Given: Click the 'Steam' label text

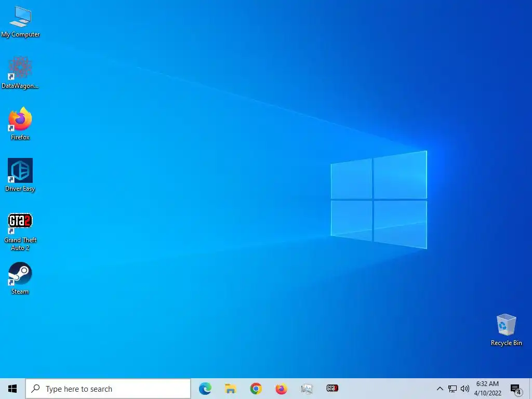Looking at the screenshot, I should pos(20,291).
